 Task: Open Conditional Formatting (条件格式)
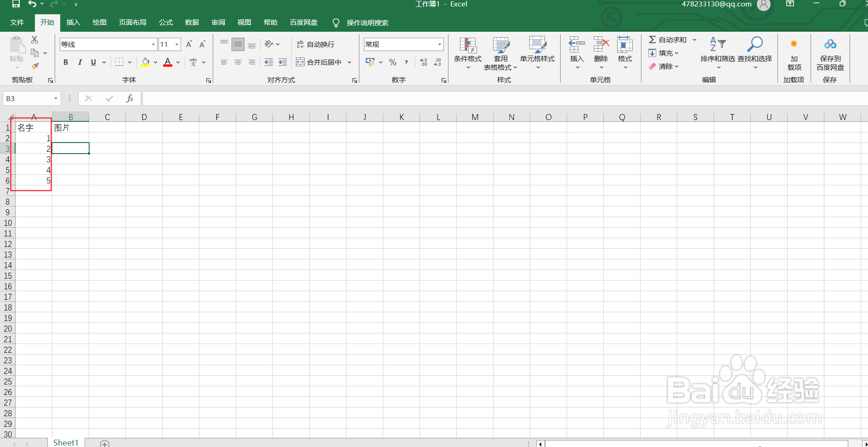click(468, 53)
